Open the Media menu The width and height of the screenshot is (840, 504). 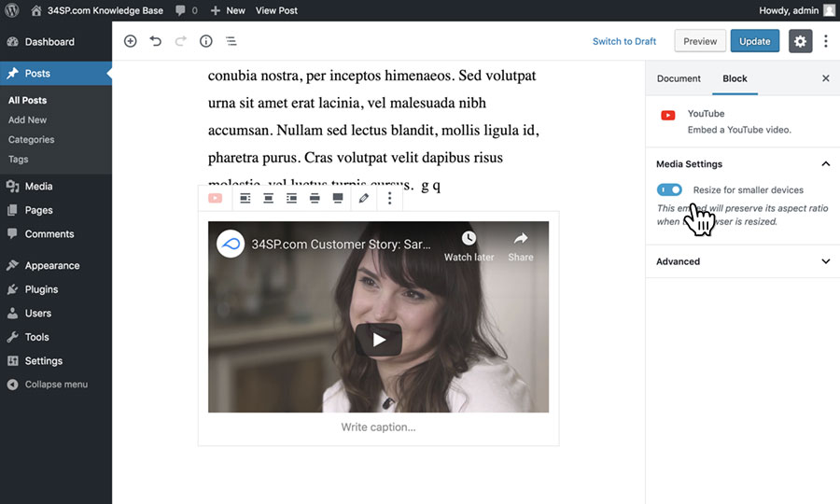56,187
